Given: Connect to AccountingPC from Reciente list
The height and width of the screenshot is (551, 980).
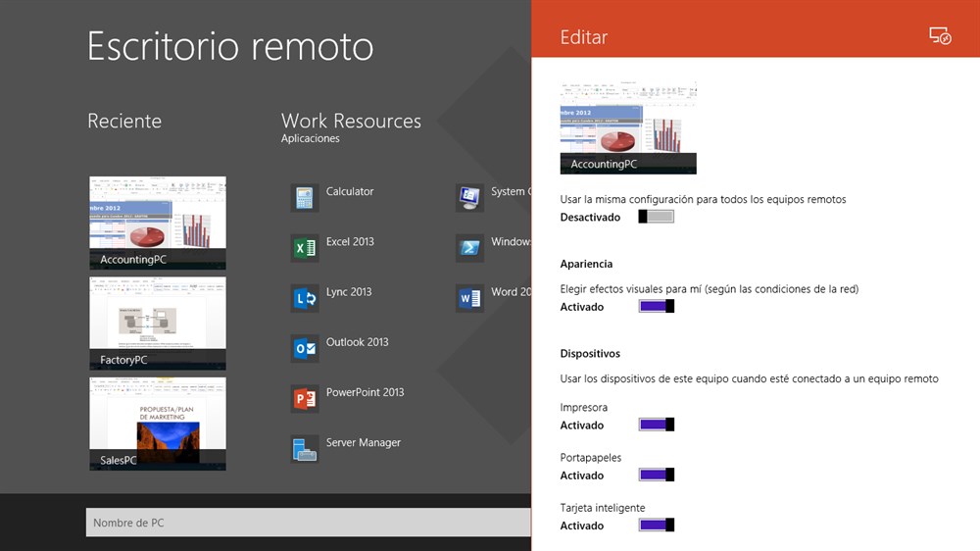Looking at the screenshot, I should tap(158, 223).
